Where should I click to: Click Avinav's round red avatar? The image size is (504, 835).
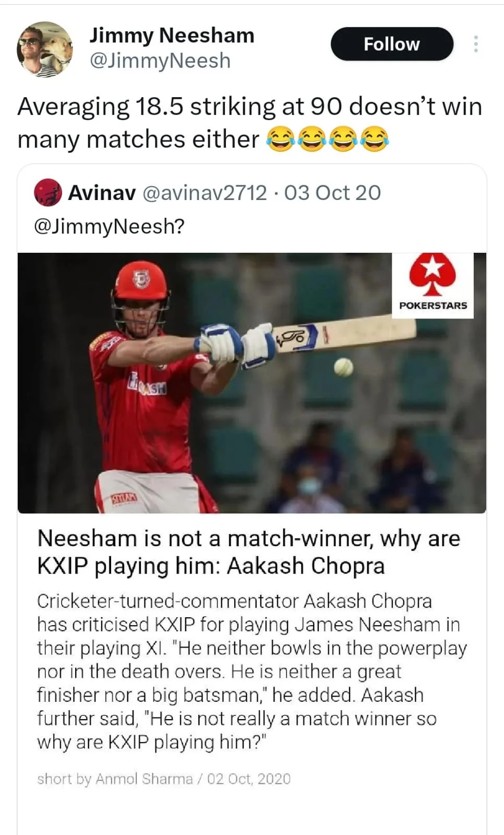coord(48,193)
